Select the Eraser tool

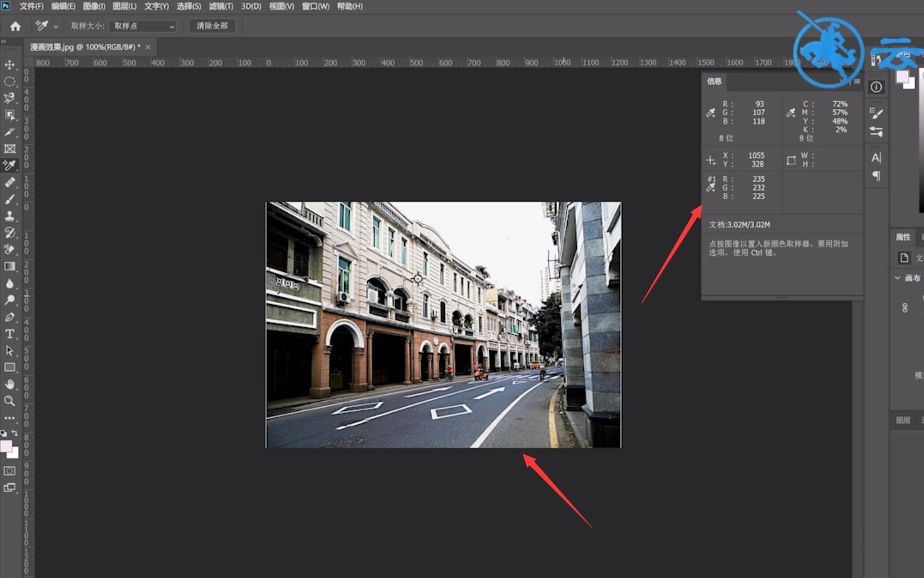(x=10, y=250)
